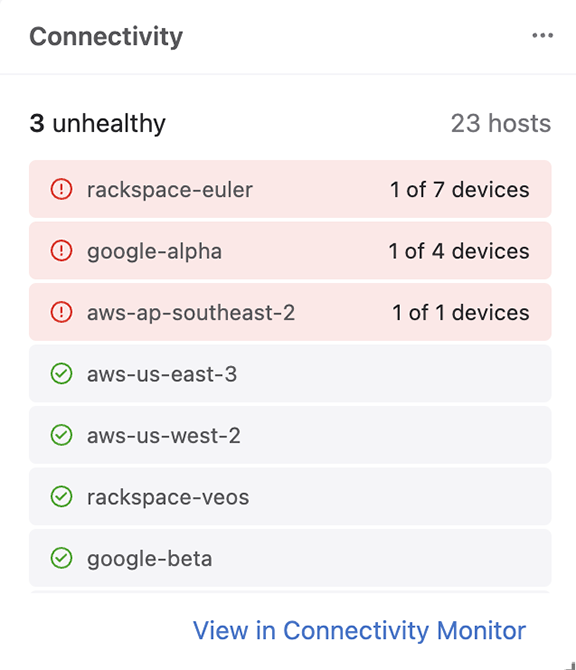Click green check icon beside aws-us-east-3
The height and width of the screenshot is (670, 576).
62,373
